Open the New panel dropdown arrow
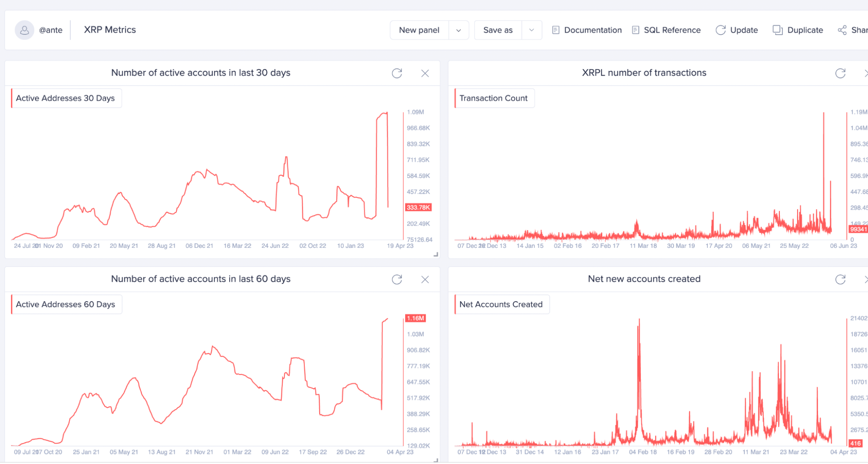The height and width of the screenshot is (464, 868). click(459, 30)
